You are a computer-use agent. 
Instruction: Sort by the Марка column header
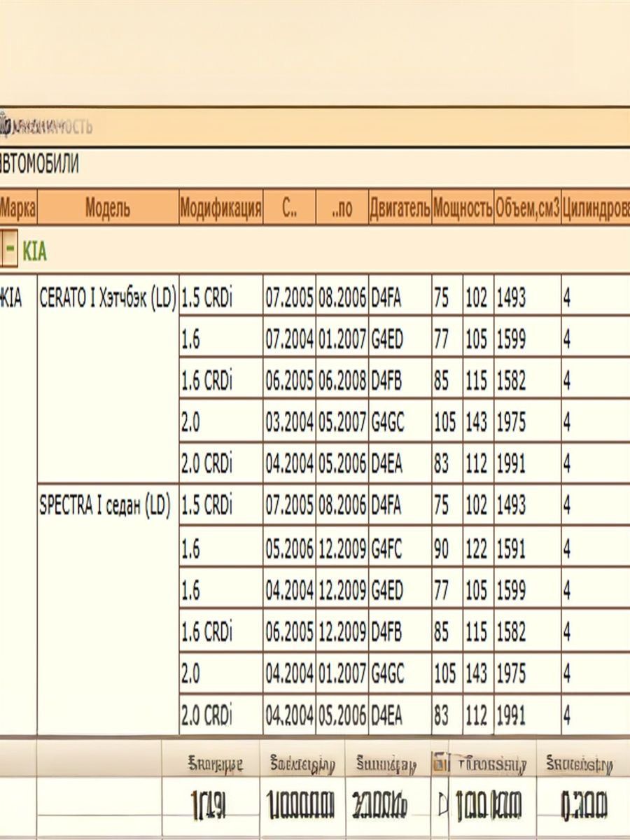18,208
